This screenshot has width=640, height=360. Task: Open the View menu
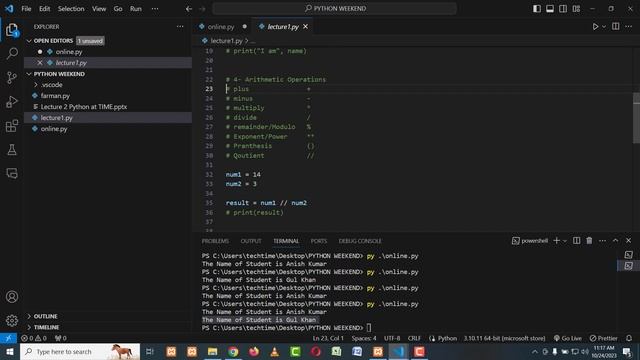pyautogui.click(x=99, y=9)
